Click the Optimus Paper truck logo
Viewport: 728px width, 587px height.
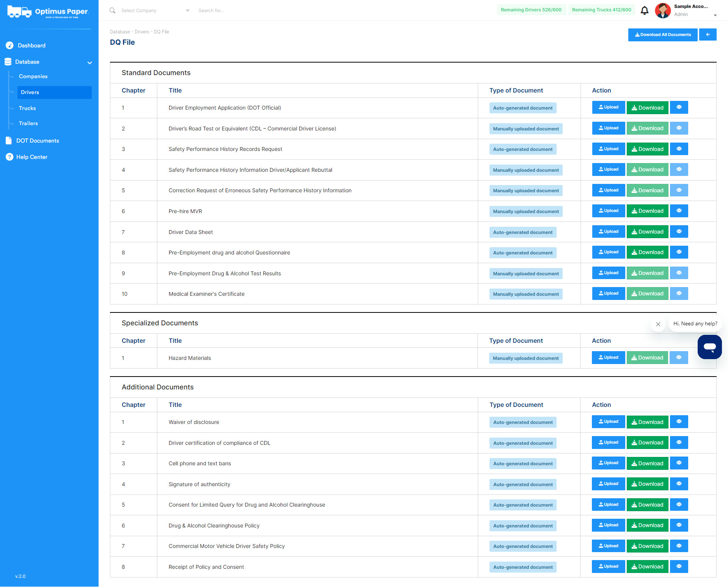[x=48, y=12]
